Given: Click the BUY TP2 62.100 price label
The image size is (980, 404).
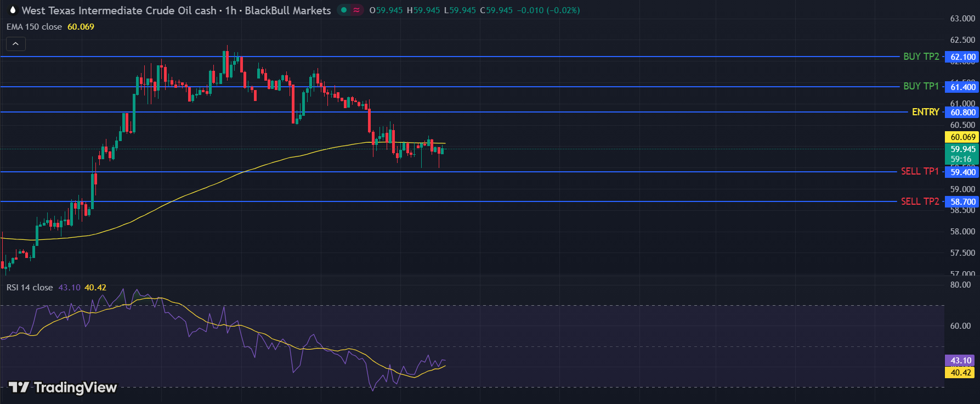Looking at the screenshot, I should pyautogui.click(x=962, y=57).
